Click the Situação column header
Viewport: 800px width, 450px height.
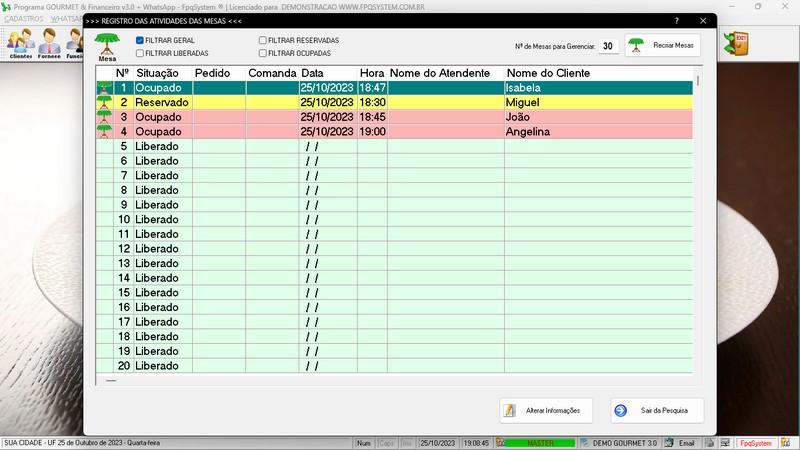(x=163, y=73)
